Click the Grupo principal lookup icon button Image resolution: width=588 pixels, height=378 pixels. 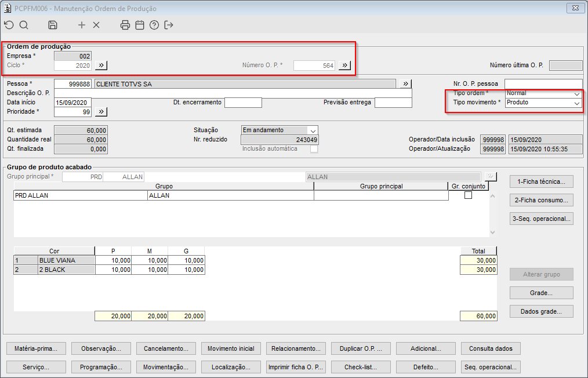(x=491, y=177)
